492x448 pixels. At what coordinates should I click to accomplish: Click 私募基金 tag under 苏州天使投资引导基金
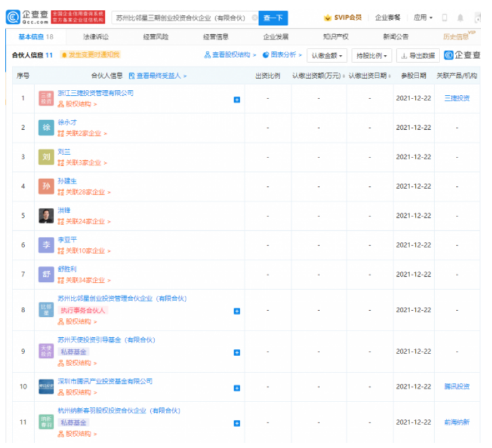coord(73,352)
